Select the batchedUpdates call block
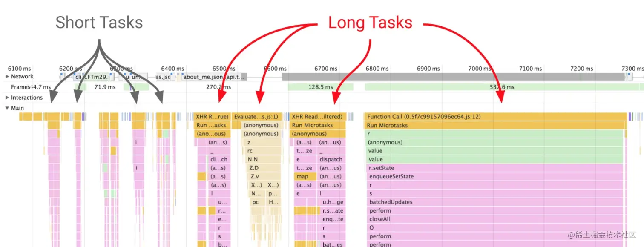644x247 pixels. click(494, 202)
